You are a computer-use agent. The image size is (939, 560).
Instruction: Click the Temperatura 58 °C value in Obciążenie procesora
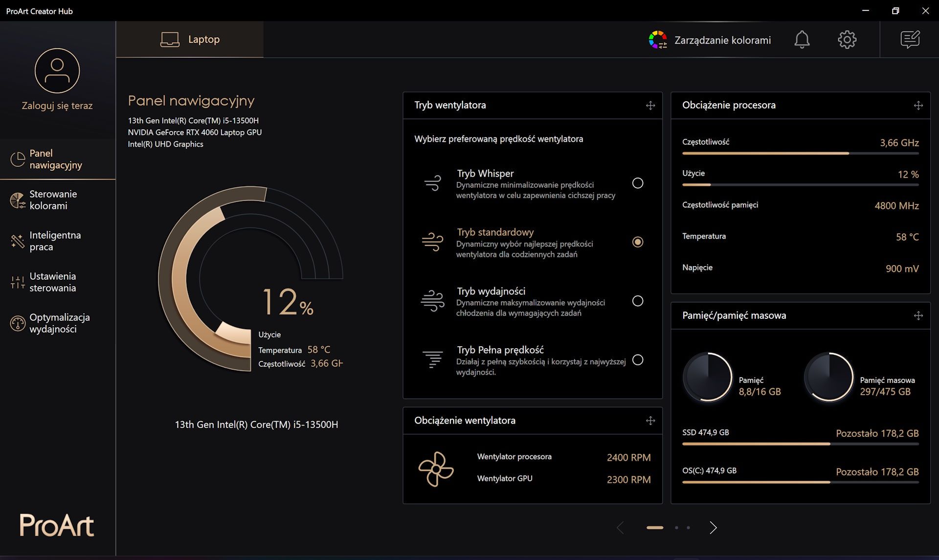907,237
